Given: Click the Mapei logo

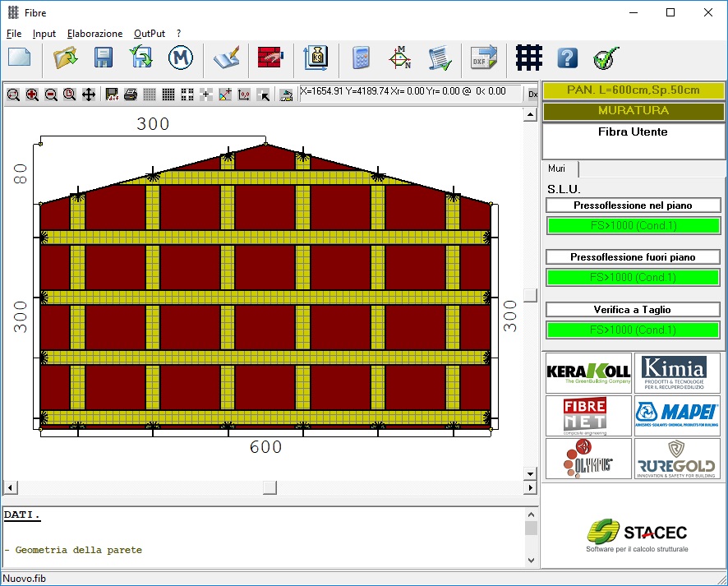Looking at the screenshot, I should 677,416.
